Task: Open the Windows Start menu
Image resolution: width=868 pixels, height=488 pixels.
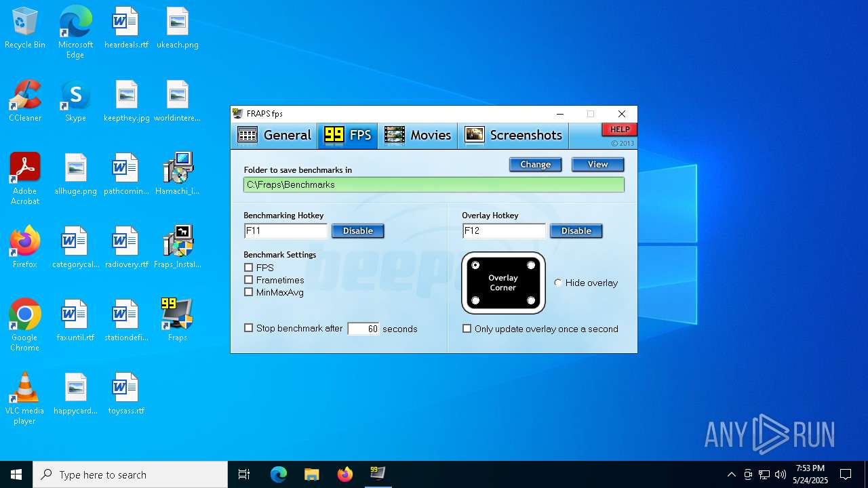Action: (16, 474)
